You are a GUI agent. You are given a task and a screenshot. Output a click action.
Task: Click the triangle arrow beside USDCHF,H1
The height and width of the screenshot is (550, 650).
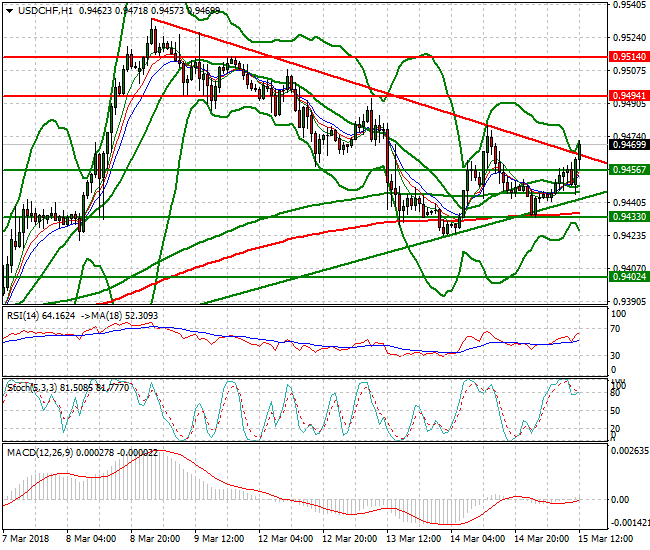coord(10,11)
